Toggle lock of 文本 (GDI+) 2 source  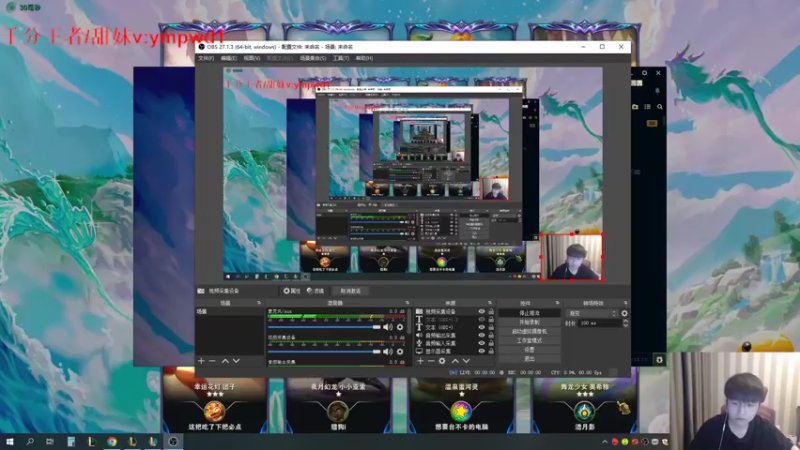click(x=491, y=319)
